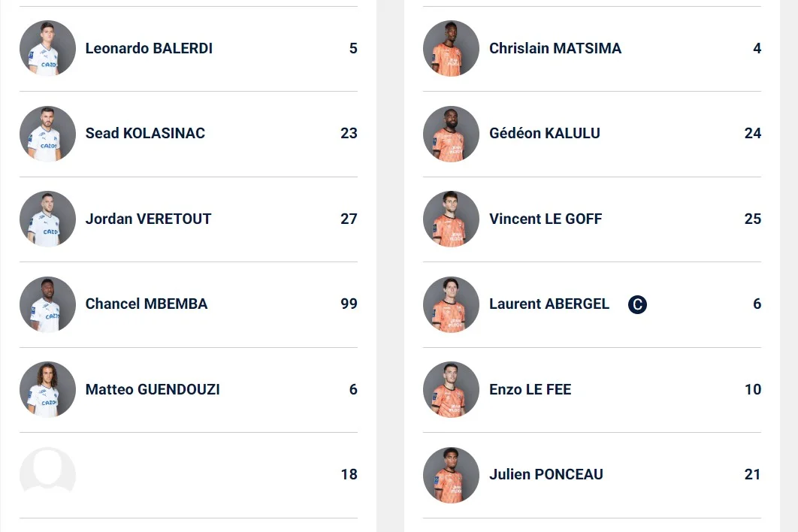Open Chrislain Matsima's player photo
This screenshot has height=532, width=798.
[451, 48]
